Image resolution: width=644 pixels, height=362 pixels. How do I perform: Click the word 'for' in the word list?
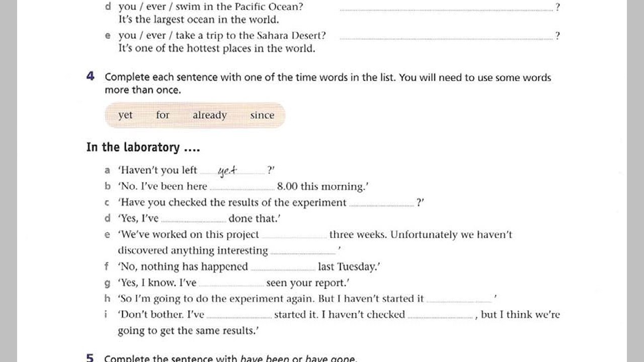click(163, 115)
